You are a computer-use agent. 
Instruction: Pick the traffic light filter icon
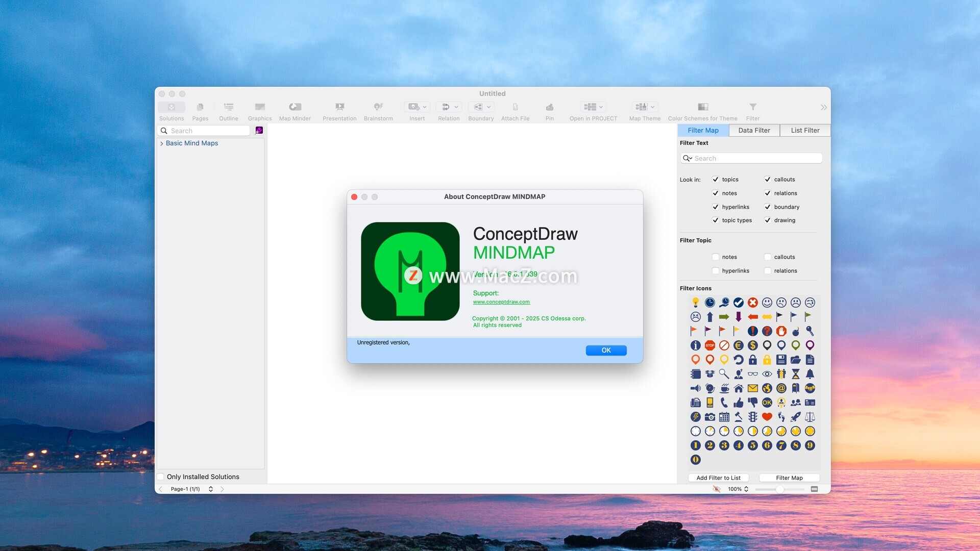[752, 417]
